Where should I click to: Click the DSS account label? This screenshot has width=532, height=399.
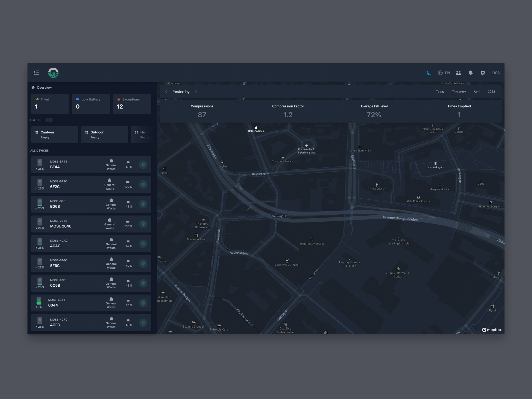tap(496, 73)
